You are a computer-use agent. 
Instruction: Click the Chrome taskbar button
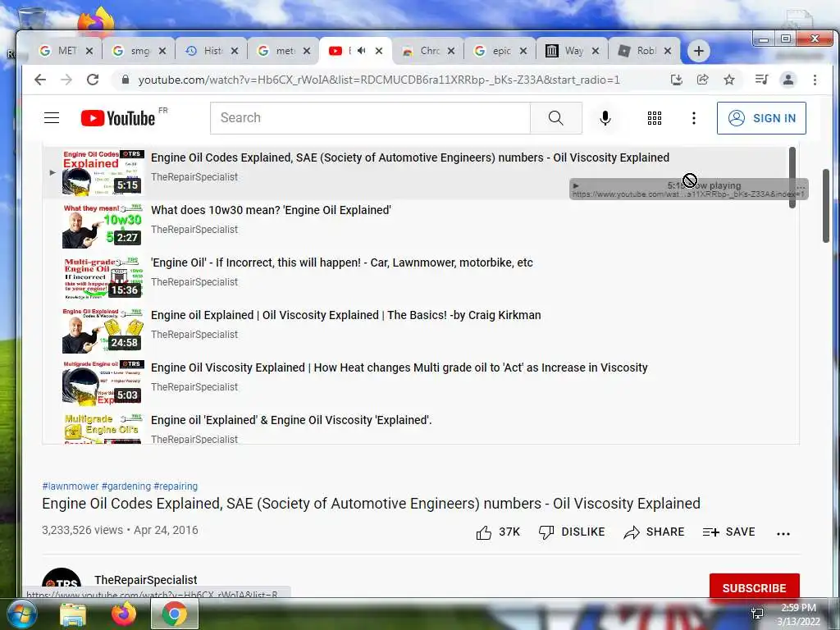coord(175,614)
